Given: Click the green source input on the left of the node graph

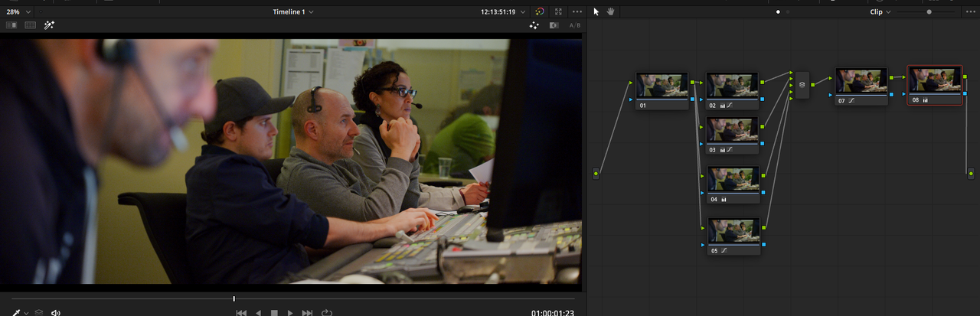Looking at the screenshot, I should pyautogui.click(x=596, y=174).
